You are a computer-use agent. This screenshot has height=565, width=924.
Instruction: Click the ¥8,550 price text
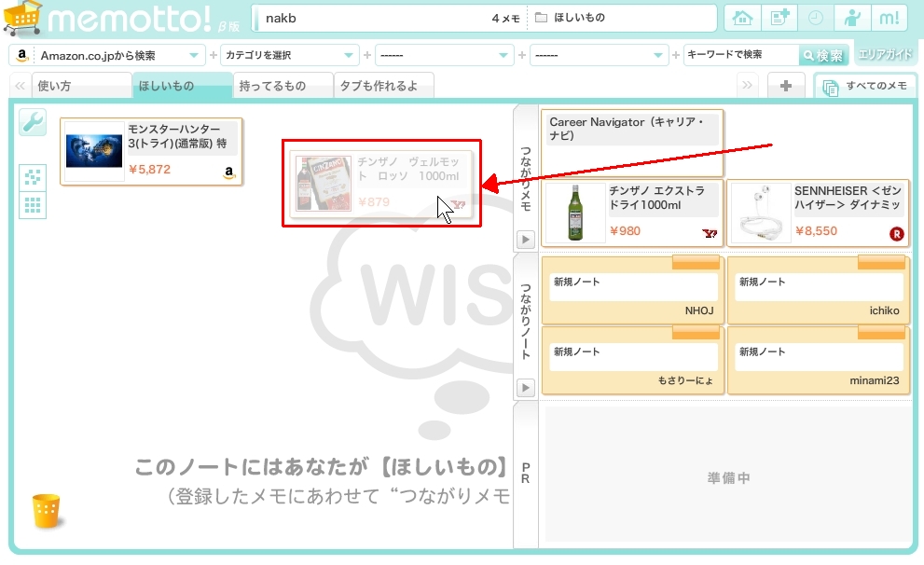click(x=816, y=231)
